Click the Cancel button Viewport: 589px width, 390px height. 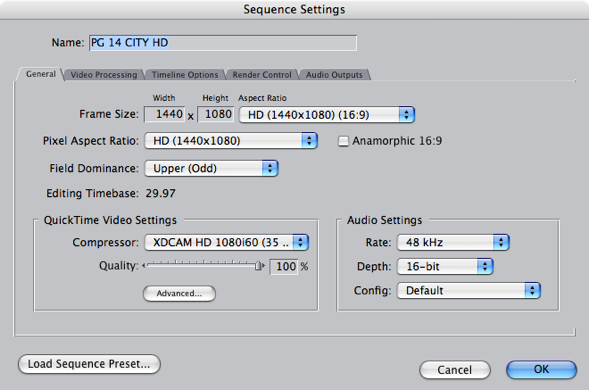[x=455, y=370]
